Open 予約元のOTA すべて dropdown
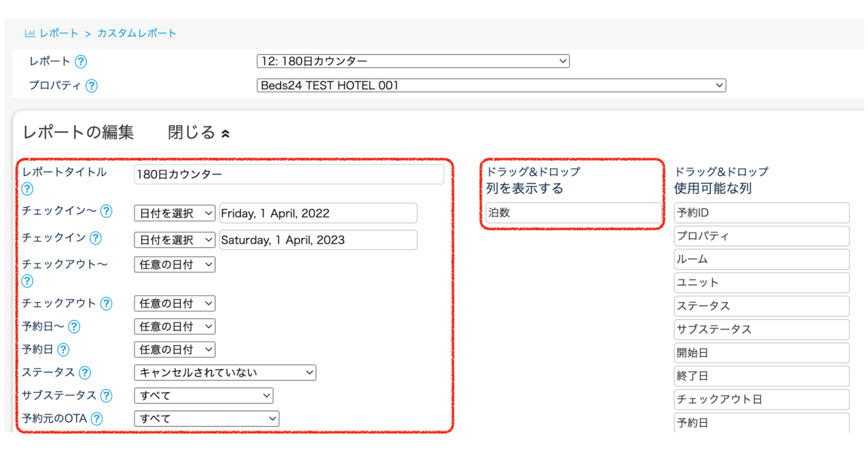 (x=206, y=419)
